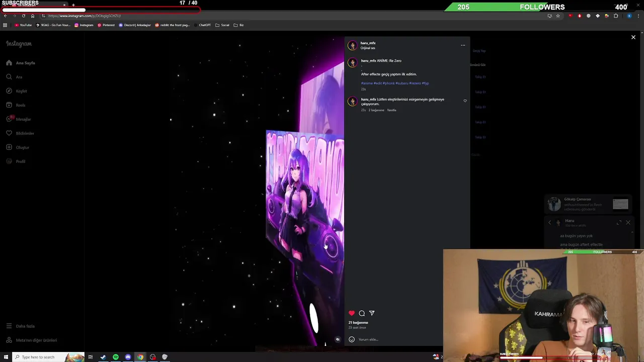Open Bildirimler notifications
Image resolution: width=644 pixels, height=362 pixels.
tap(20, 133)
